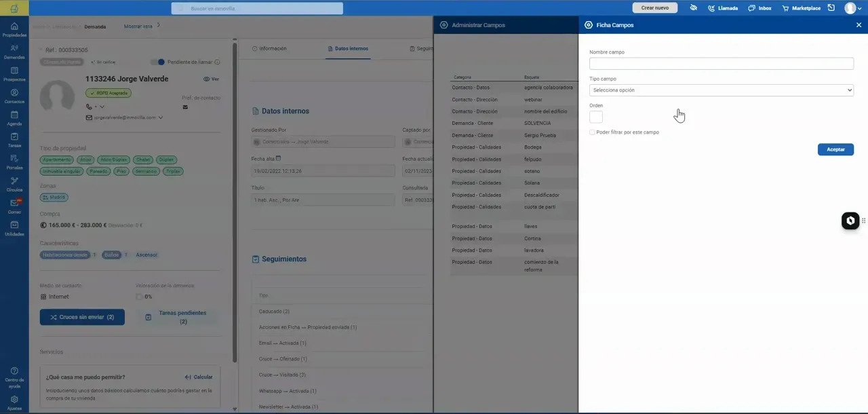This screenshot has height=414, width=868.
Task: Select the 'SOLVENCIA' row in Administrar Campos
Action: pos(514,124)
